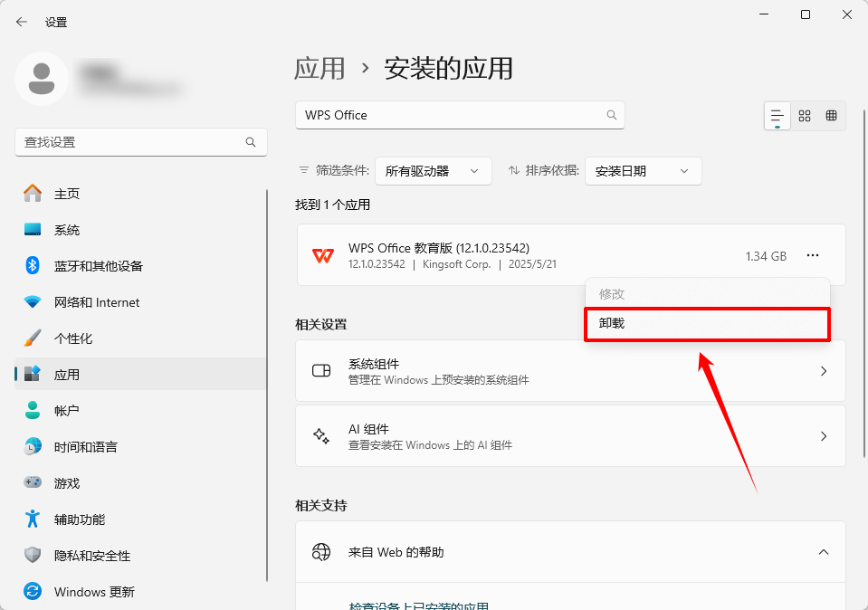Close the 设置 window
Image resolution: width=868 pixels, height=610 pixels.
pos(847,14)
